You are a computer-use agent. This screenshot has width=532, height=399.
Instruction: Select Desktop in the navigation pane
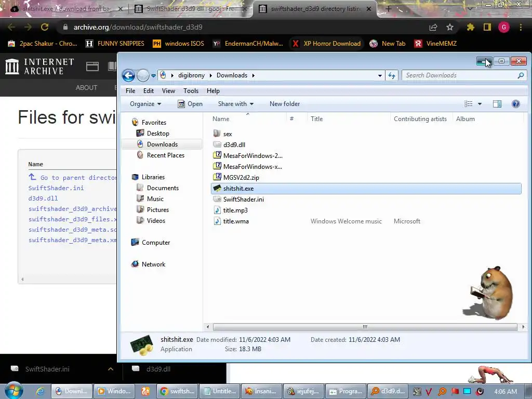click(x=158, y=134)
